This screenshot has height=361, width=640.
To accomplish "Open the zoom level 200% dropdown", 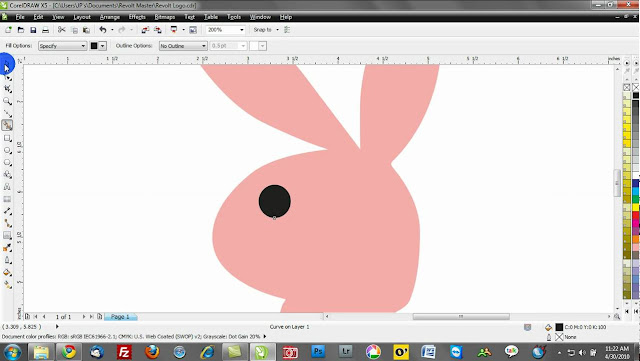I will [x=242, y=30].
